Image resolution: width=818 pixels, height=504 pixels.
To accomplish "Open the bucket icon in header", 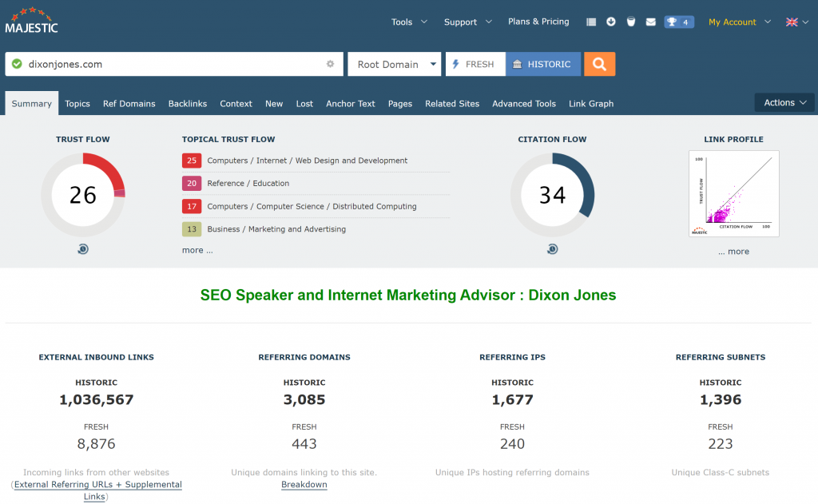I will [631, 22].
